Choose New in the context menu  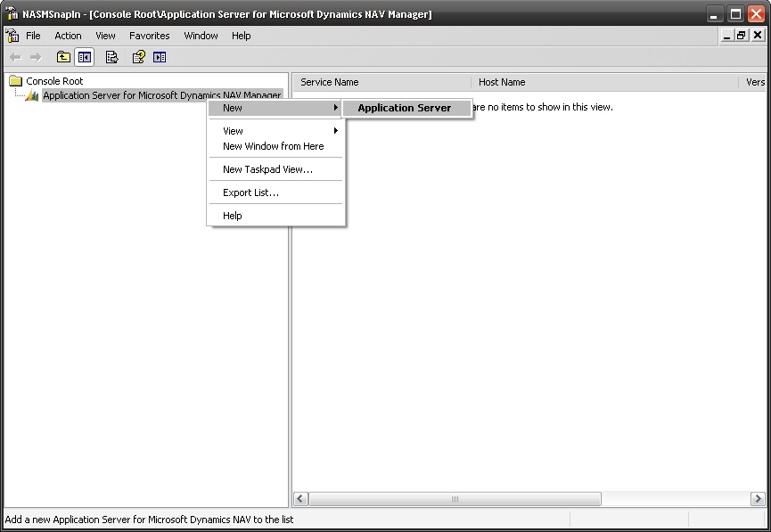tap(275, 108)
